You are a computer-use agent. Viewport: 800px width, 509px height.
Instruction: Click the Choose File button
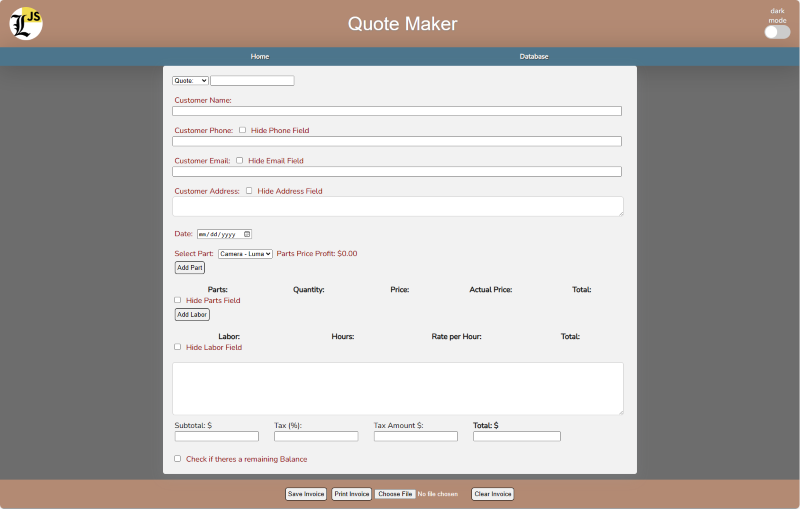tap(395, 494)
